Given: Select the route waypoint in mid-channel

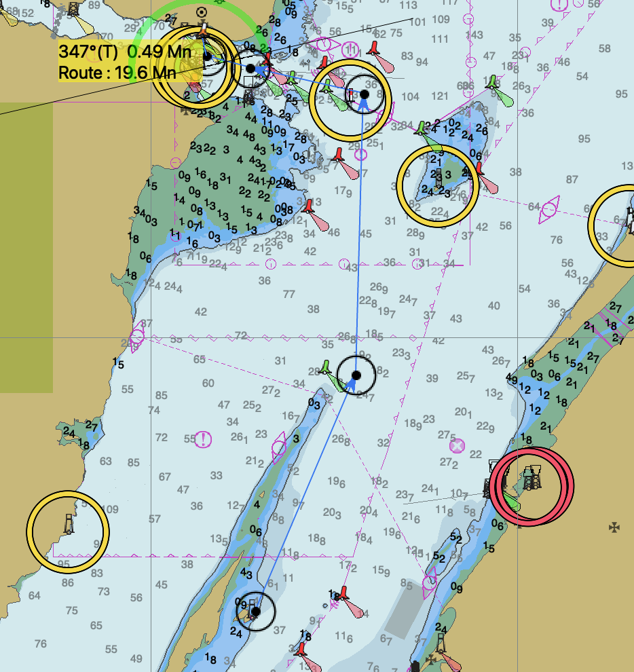Looking at the screenshot, I should click(x=356, y=375).
